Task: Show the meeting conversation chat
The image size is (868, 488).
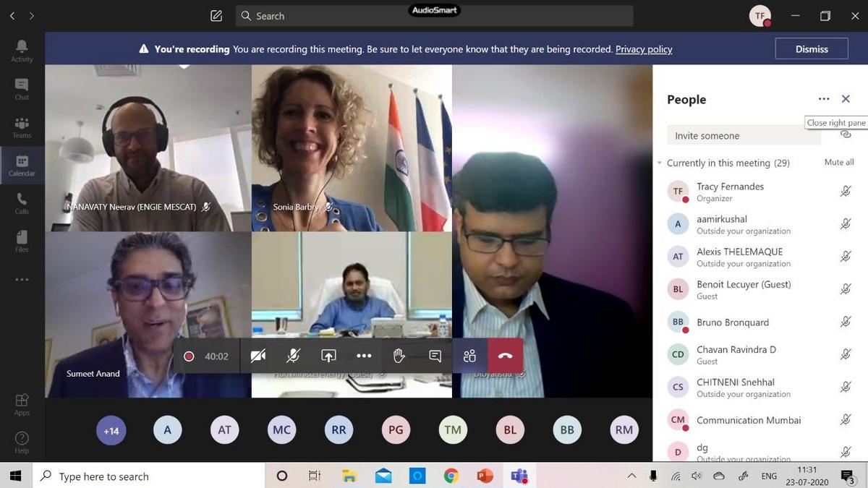Action: (435, 356)
